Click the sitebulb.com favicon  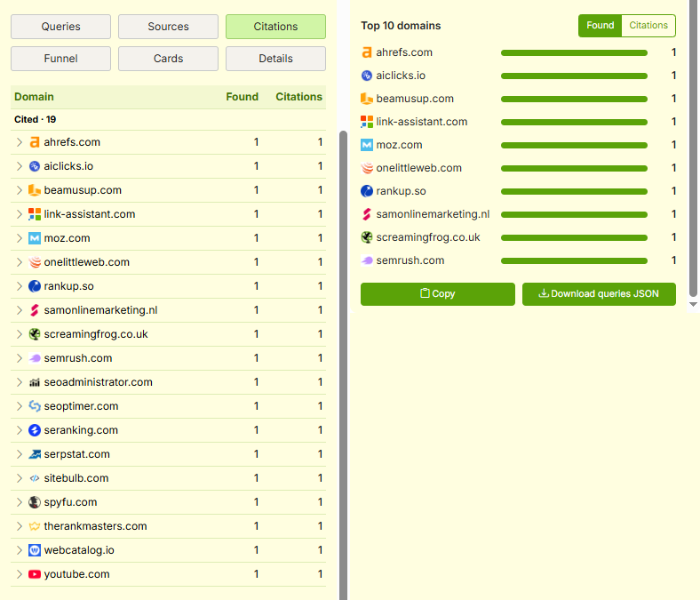[35, 478]
